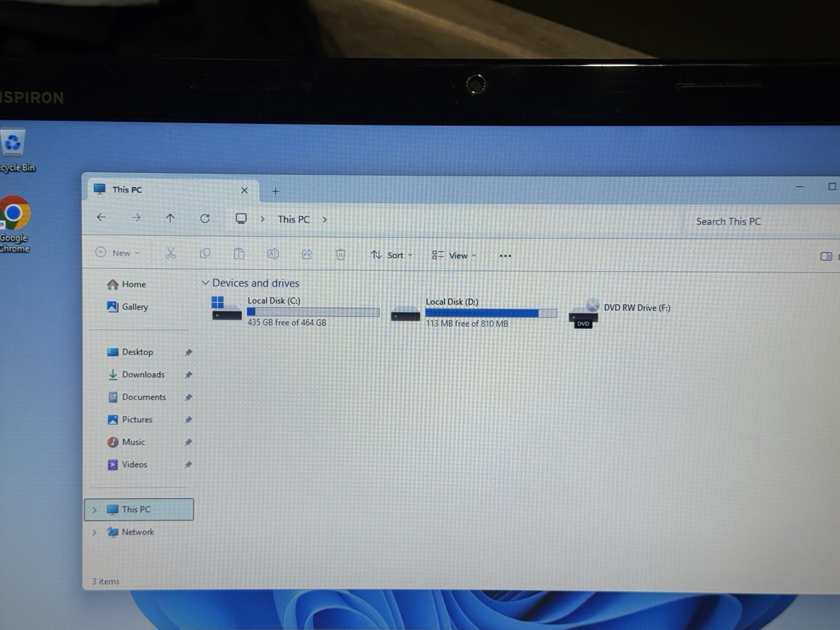Image resolution: width=840 pixels, height=630 pixels.
Task: Click the 'Devices and drives' heading
Action: coord(256,283)
